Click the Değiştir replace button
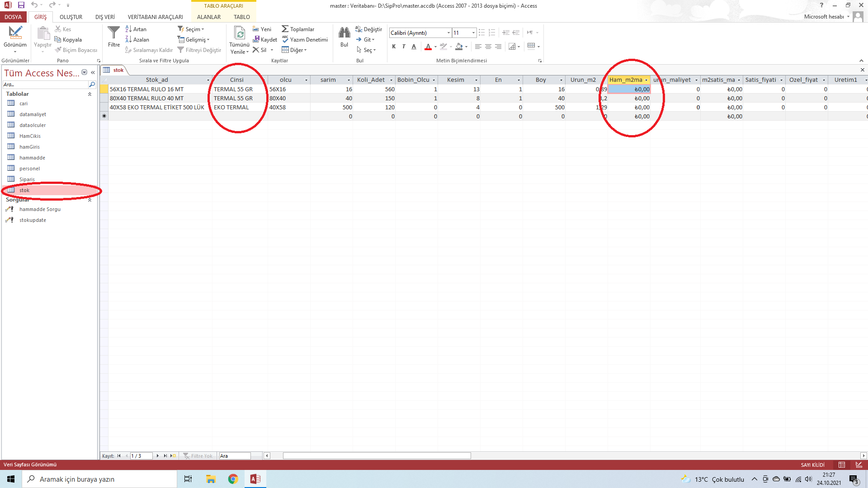The image size is (868, 488). point(368,29)
